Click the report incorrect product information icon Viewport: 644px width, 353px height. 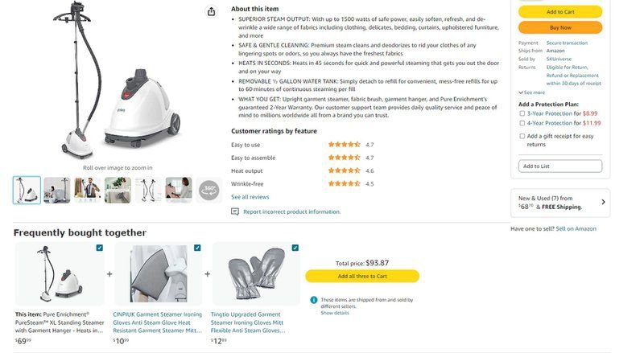(235, 211)
